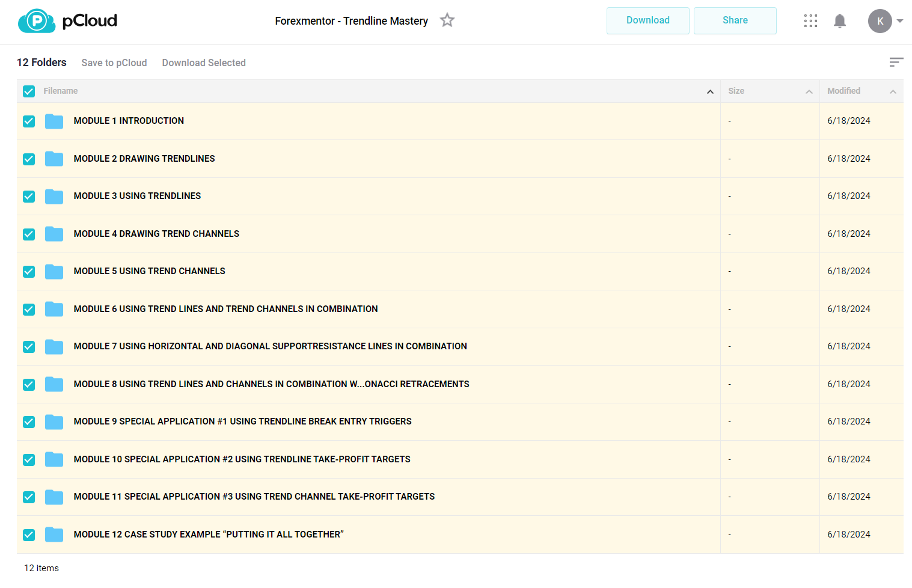The image size is (912, 588).
Task: Click the MODULE 10 folder icon
Action: click(x=54, y=459)
